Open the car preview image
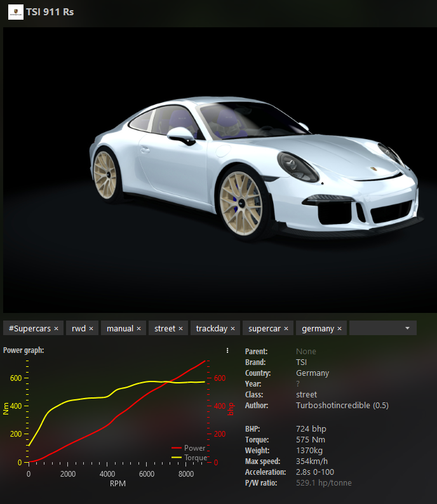The height and width of the screenshot is (504, 437). coord(218,169)
